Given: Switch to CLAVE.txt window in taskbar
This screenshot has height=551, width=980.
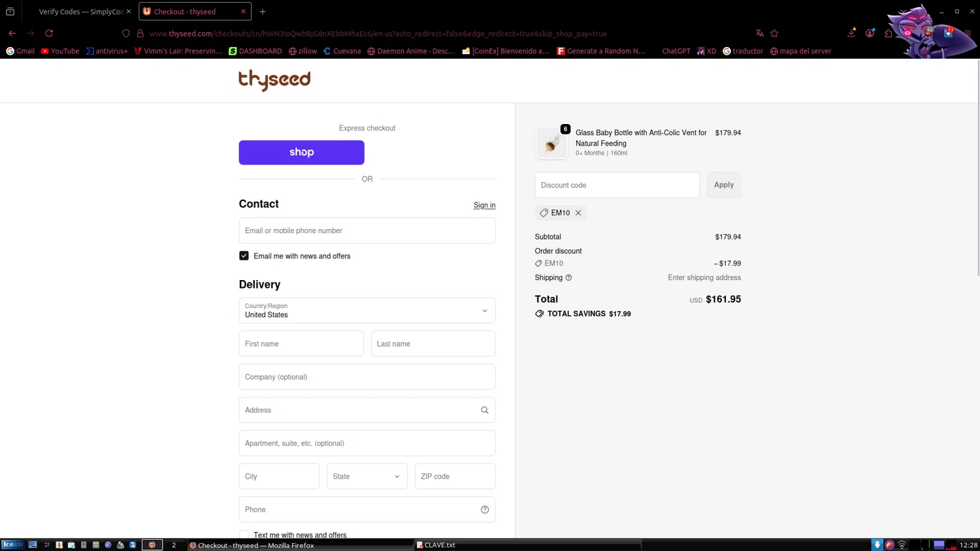Looking at the screenshot, I should (528, 544).
